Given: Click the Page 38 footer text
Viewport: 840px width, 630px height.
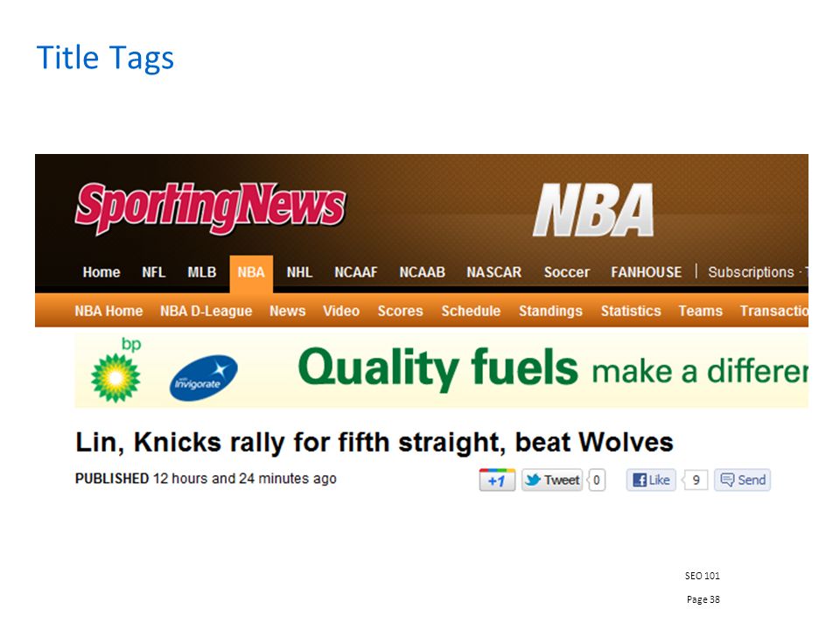Looking at the screenshot, I should pos(703,599).
